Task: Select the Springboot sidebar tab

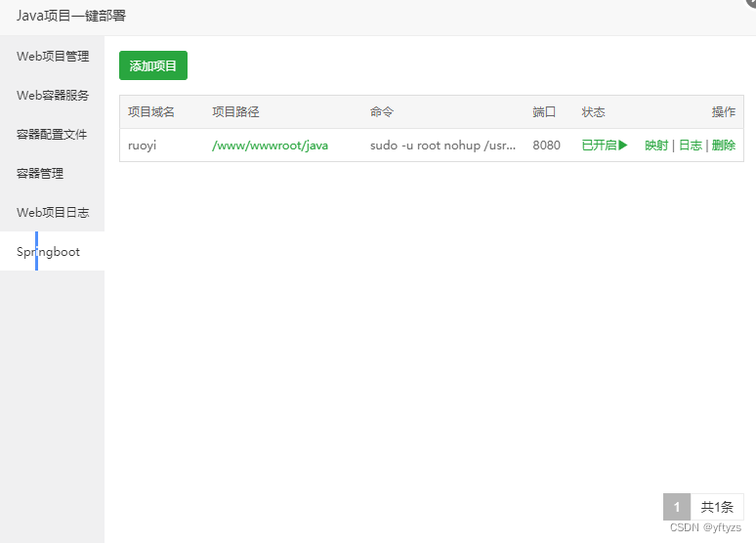Action: (52, 251)
